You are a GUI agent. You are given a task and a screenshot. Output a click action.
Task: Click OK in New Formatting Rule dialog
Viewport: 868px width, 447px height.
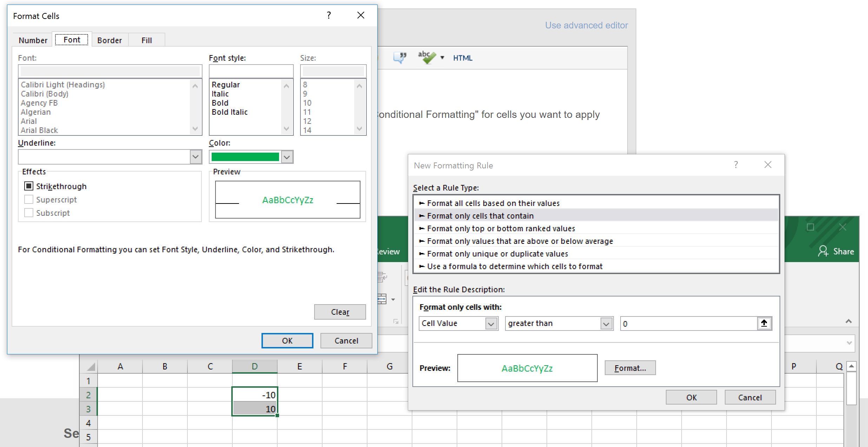(691, 397)
